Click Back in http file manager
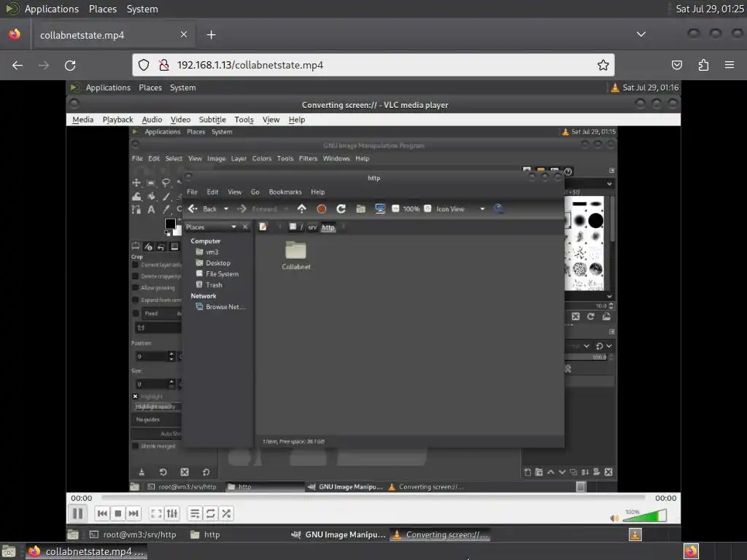 pos(203,209)
